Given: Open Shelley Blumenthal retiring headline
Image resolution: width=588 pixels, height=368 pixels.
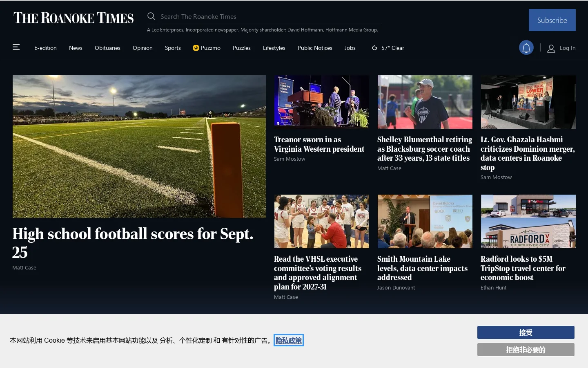Looking at the screenshot, I should pos(425,149).
